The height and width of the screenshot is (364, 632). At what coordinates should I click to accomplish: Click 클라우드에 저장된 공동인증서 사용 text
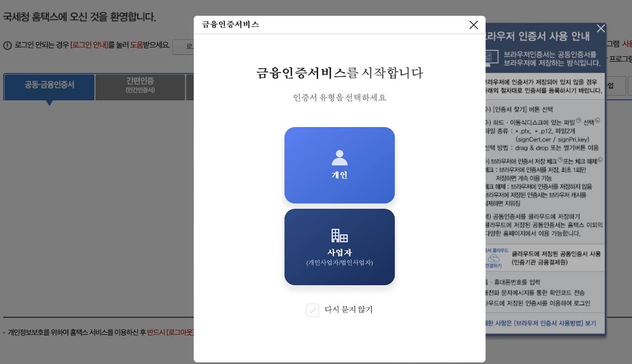556,254
